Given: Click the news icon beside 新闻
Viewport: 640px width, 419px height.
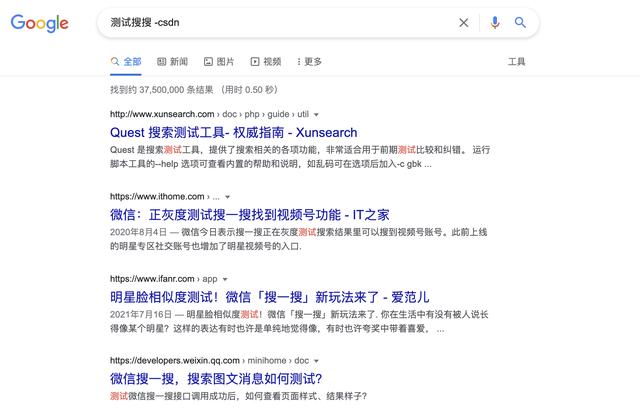Looking at the screenshot, I should tap(162, 62).
